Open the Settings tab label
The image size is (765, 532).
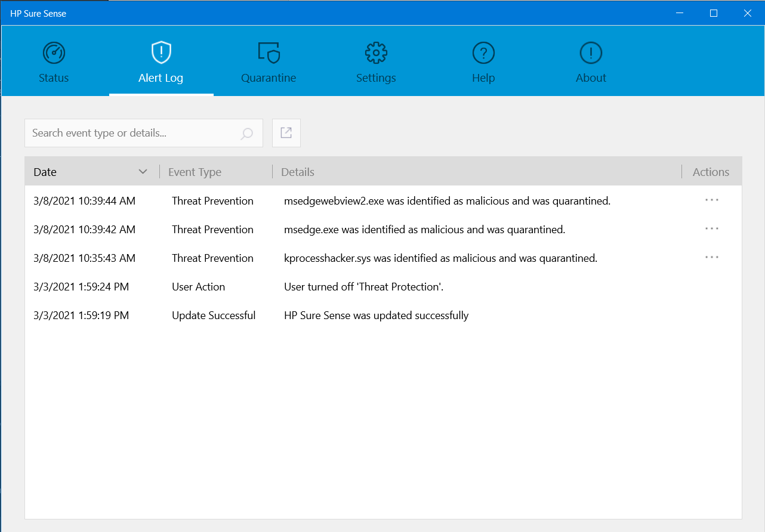coord(376,78)
